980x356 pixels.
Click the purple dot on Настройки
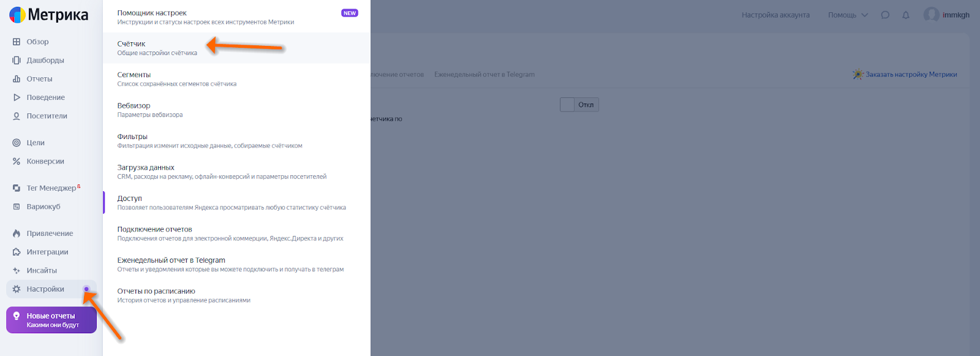[x=86, y=289]
